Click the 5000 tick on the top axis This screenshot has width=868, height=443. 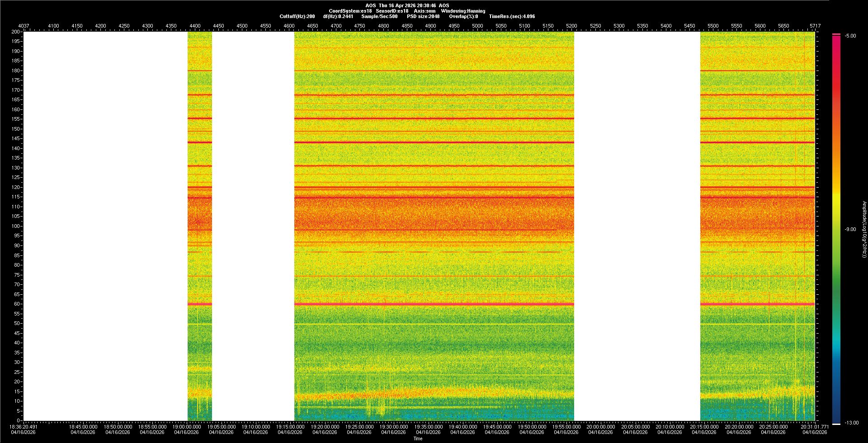pyautogui.click(x=477, y=26)
